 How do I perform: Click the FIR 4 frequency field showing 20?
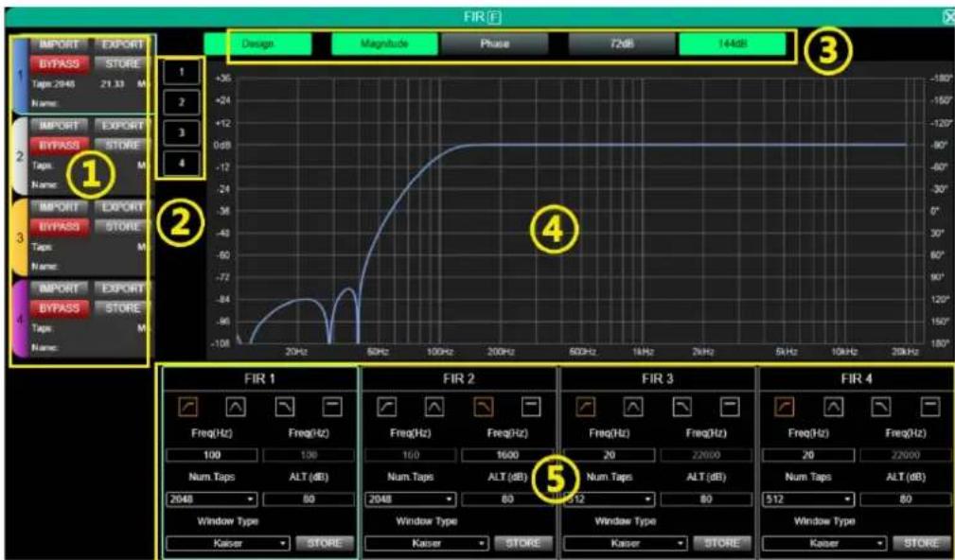tap(808, 455)
